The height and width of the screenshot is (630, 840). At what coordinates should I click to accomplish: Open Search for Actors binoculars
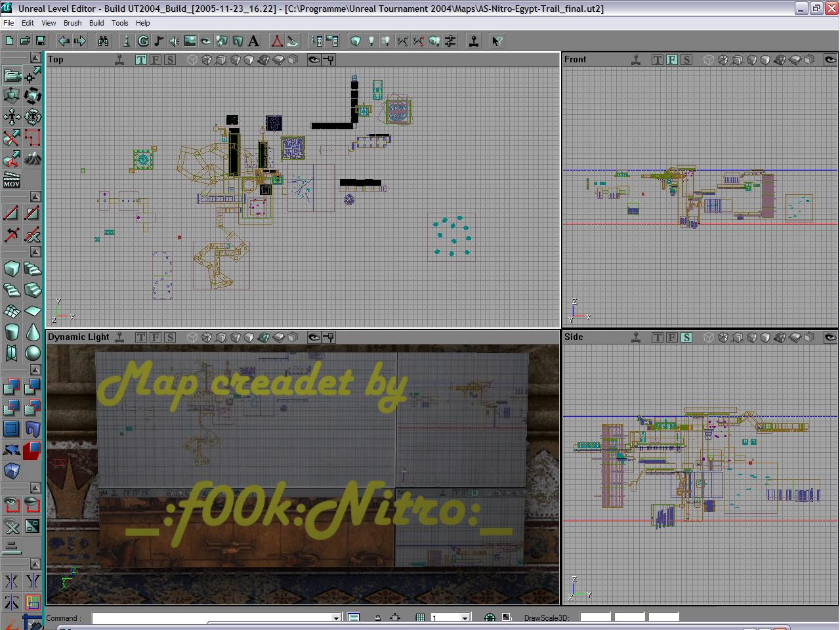click(x=104, y=41)
